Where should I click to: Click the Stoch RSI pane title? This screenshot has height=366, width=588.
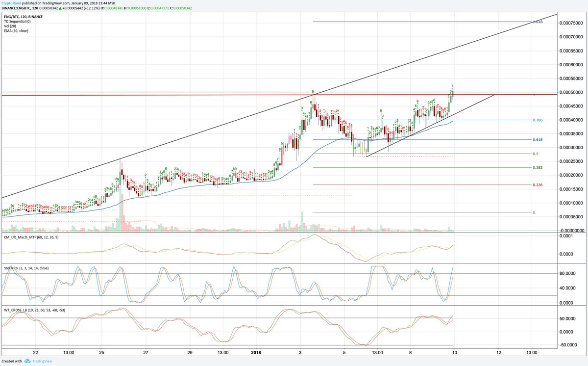[26, 268]
